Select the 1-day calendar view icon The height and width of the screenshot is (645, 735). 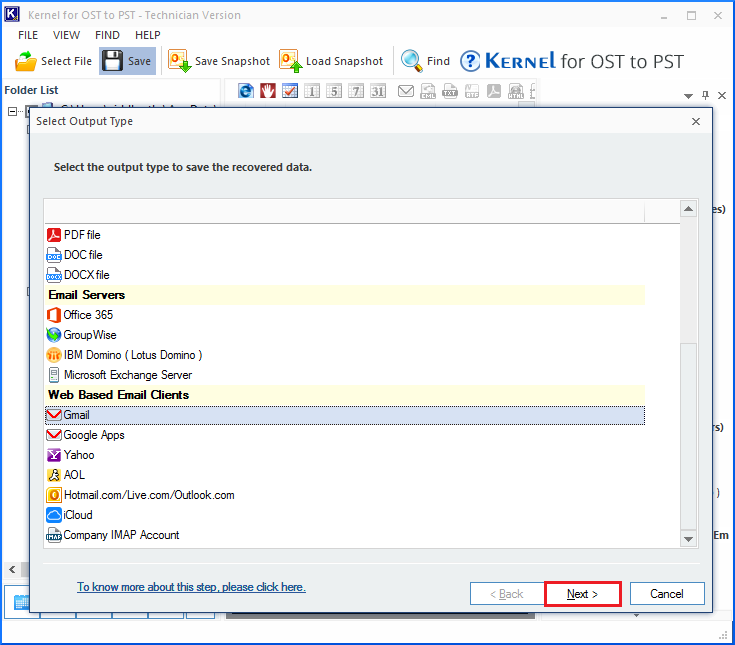312,90
